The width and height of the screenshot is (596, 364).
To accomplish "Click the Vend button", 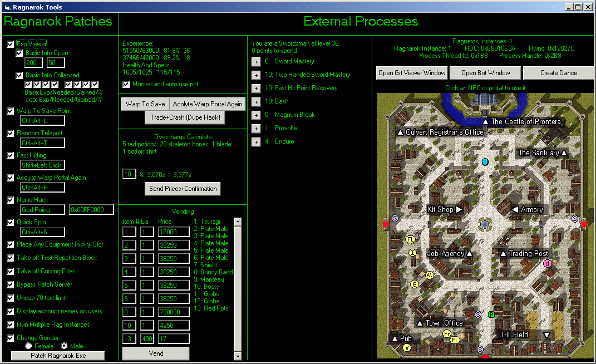I will point(156,353).
